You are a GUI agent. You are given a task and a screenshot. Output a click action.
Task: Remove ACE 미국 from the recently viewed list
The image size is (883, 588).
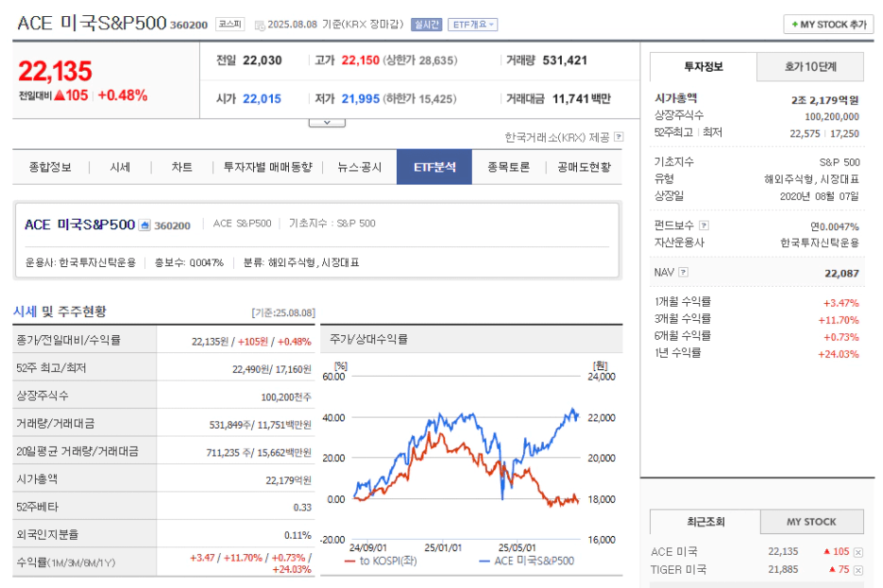(858, 552)
